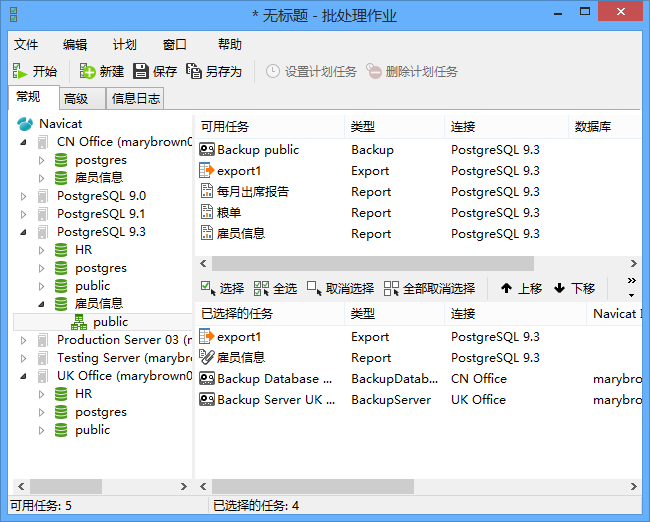Click the Deselect All (全部取消选择) button
This screenshot has width=650, height=522.
coord(429,288)
